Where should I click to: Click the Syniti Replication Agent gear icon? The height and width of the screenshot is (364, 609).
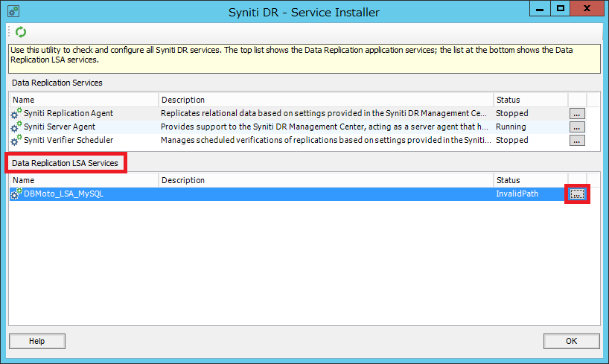click(x=16, y=113)
